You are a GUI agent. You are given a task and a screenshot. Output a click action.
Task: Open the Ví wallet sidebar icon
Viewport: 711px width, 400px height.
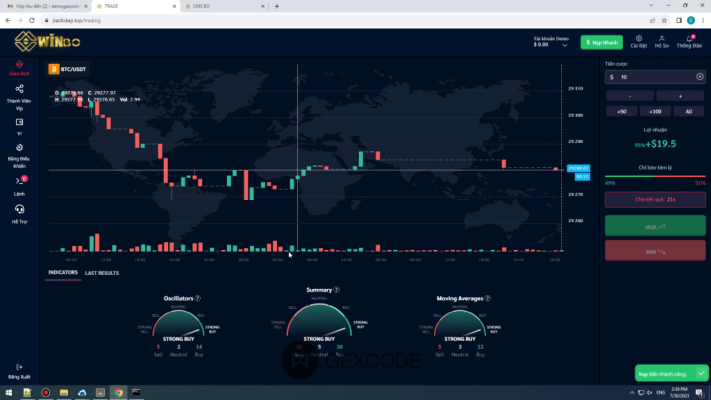[19, 122]
